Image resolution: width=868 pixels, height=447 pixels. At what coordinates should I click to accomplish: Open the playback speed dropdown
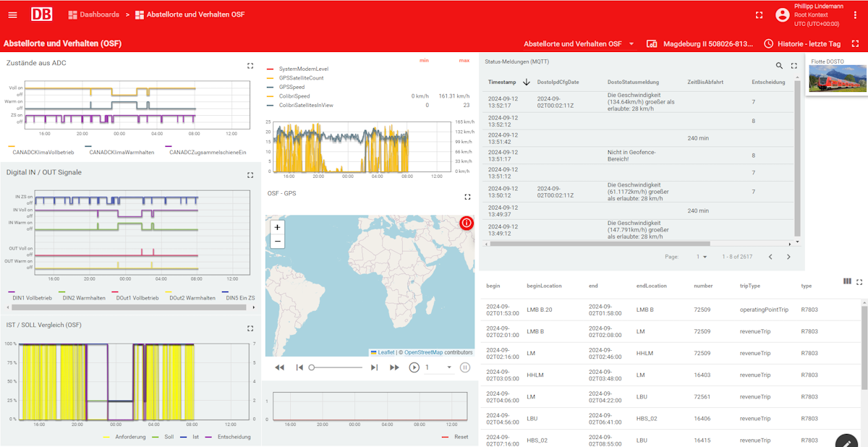pyautogui.click(x=438, y=367)
